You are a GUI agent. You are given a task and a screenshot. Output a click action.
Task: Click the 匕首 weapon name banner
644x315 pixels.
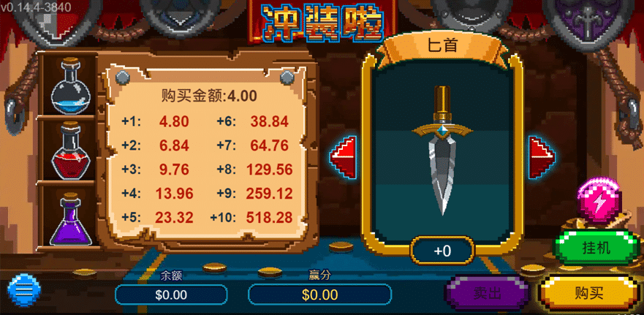pyautogui.click(x=442, y=45)
